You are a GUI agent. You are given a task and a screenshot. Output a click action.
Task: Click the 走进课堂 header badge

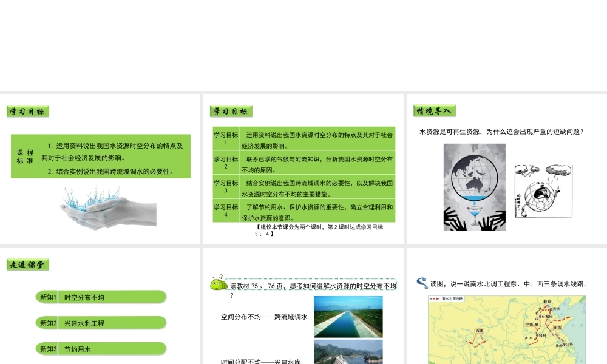coord(28,265)
